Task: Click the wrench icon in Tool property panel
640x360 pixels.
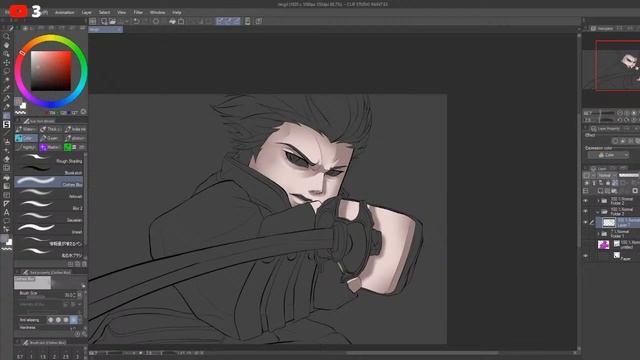Action: (x=84, y=333)
